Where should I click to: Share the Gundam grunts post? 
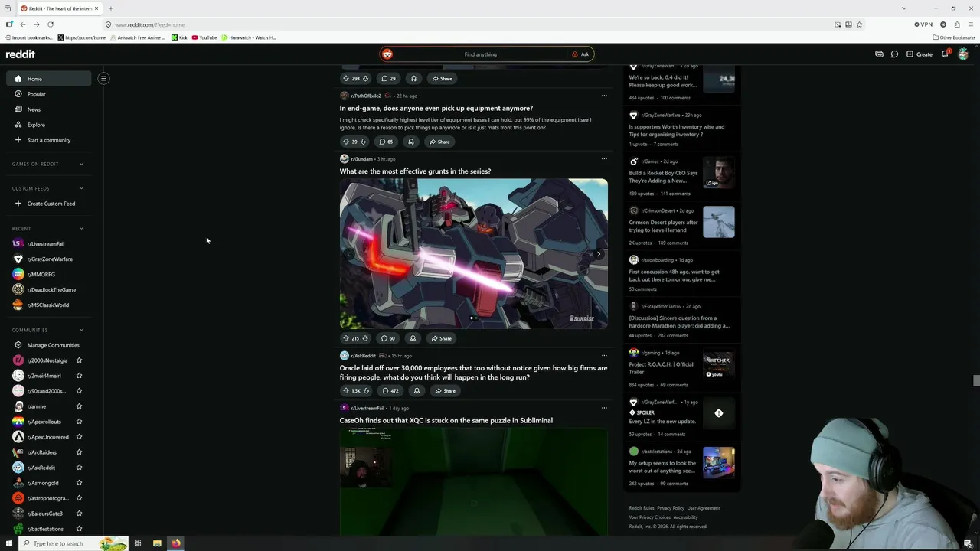(441, 338)
